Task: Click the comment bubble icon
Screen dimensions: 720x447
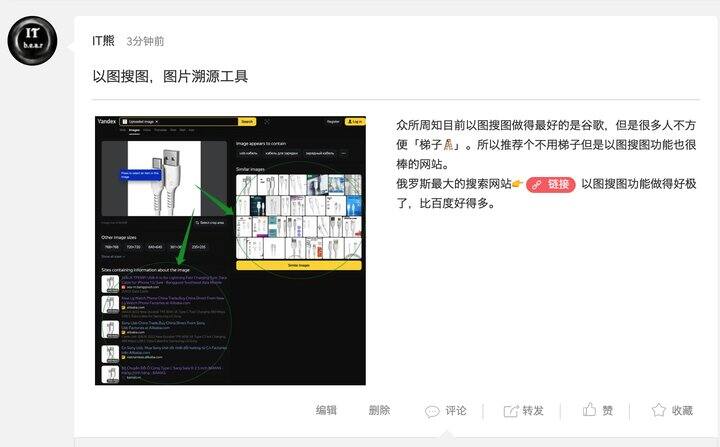Action: tap(432, 411)
